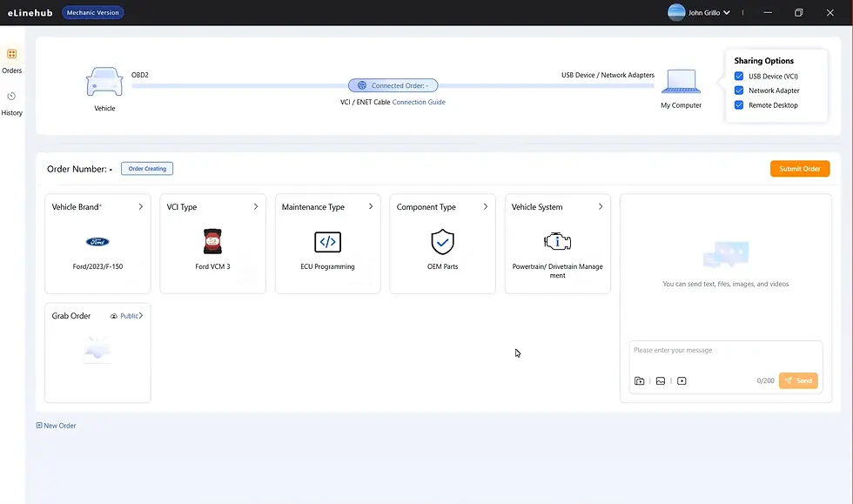853x504 pixels.
Task: Click the ECU Programming label
Action: click(x=327, y=266)
